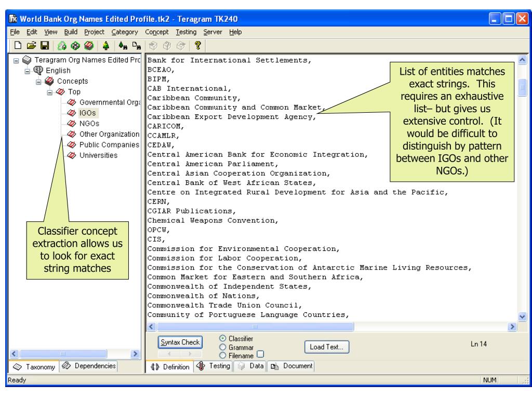
Task: Click taxonomy panel scrollbar left arrow
Action: click(14, 353)
